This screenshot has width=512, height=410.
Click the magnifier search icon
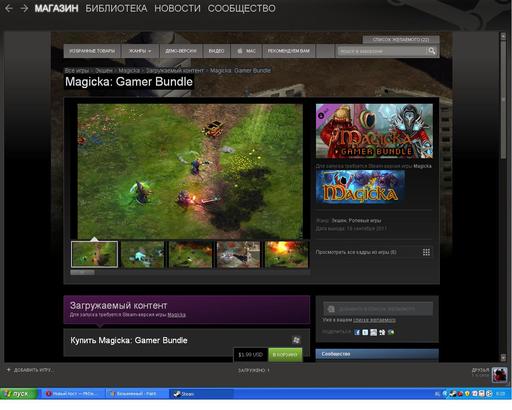[x=432, y=51]
